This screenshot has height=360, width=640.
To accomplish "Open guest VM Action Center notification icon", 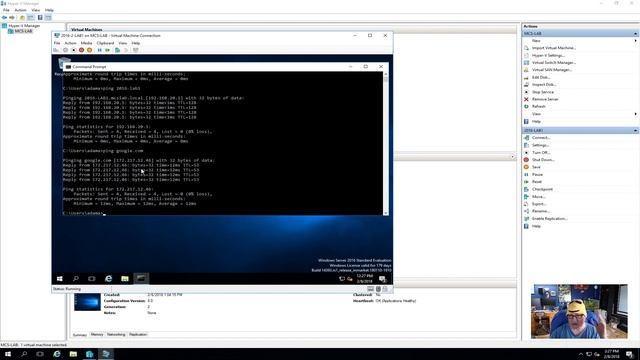I will [x=382, y=279].
